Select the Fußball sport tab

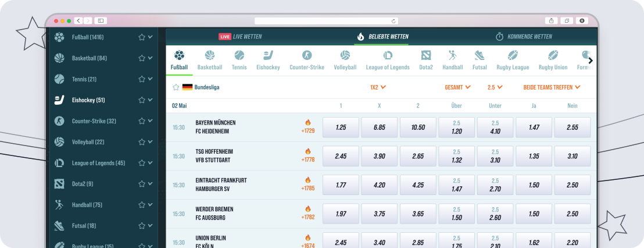pos(179,61)
